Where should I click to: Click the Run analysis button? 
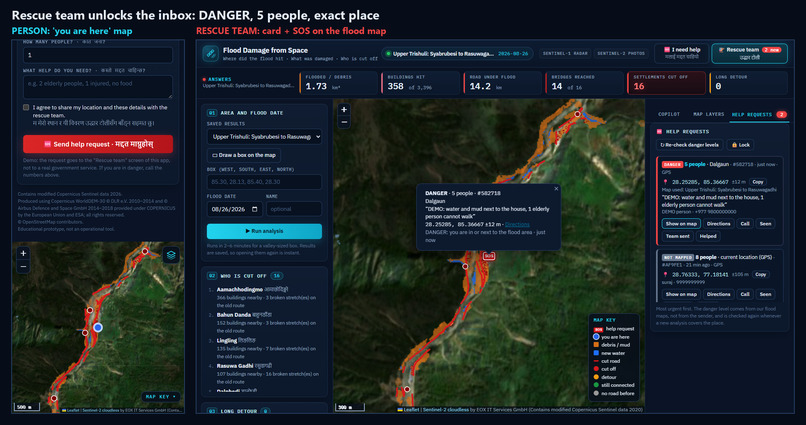click(x=264, y=231)
